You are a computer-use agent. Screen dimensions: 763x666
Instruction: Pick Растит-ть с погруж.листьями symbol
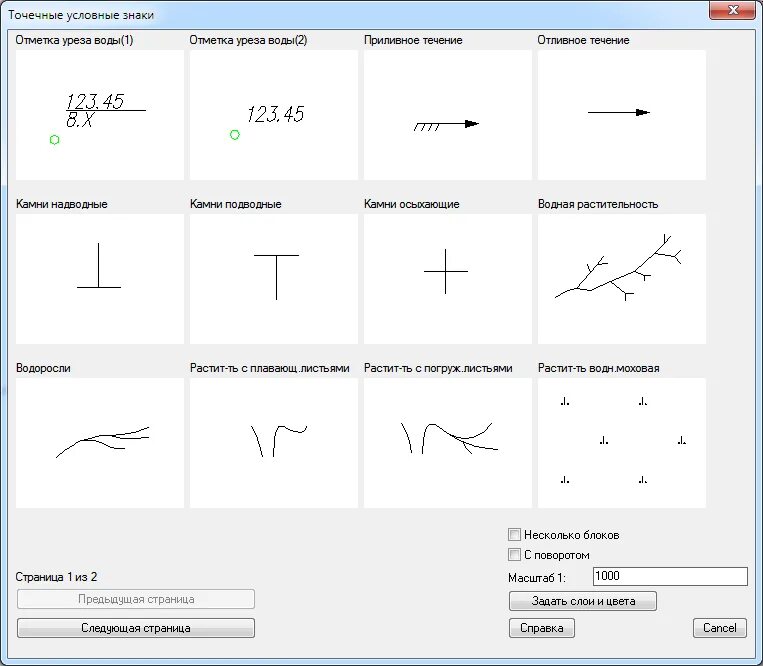tap(448, 443)
